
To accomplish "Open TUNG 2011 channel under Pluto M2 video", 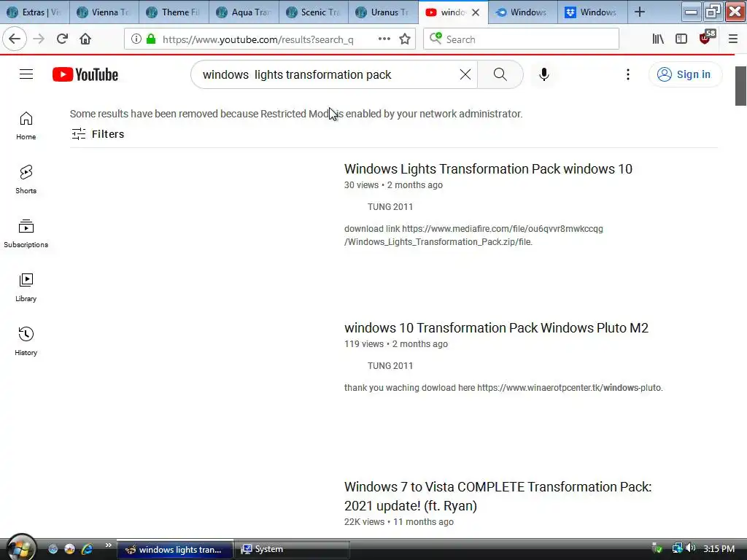I will [x=390, y=366].
